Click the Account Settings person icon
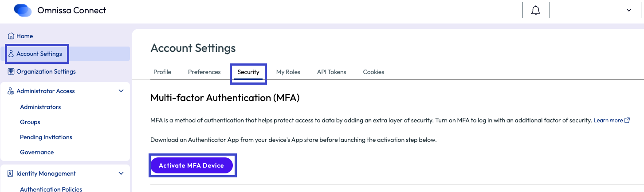The image size is (644, 192). (11, 54)
